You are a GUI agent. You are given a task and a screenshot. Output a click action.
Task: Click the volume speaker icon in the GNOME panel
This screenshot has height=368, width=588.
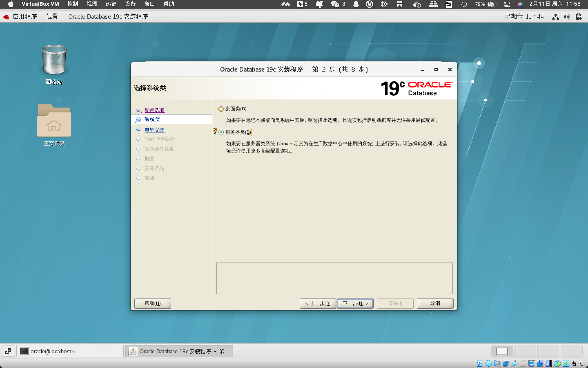567,17
